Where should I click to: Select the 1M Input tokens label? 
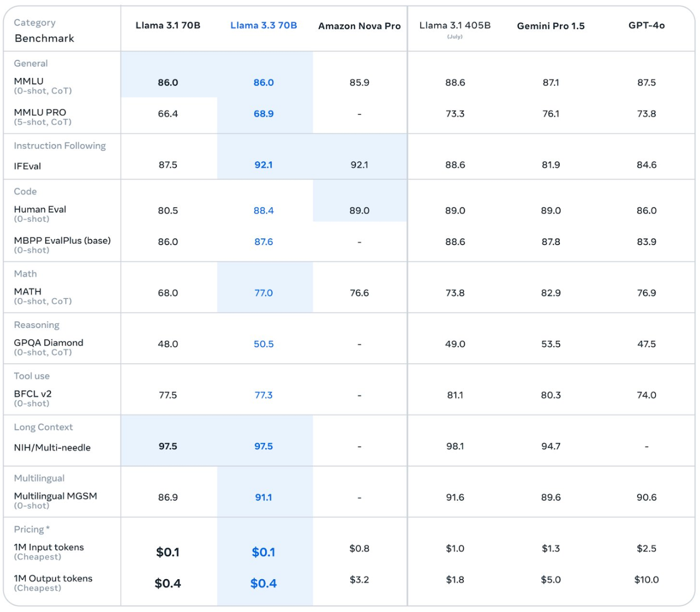(49, 547)
